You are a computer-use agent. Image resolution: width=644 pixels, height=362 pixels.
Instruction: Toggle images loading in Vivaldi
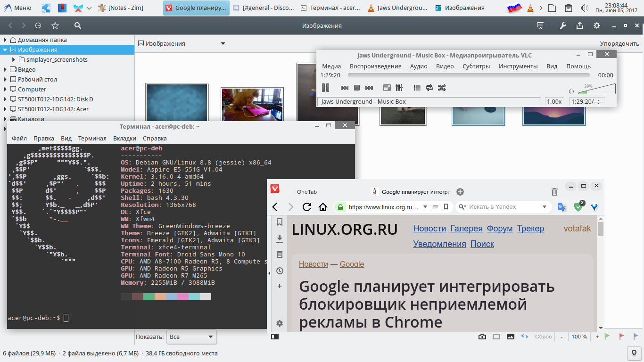tap(511, 337)
